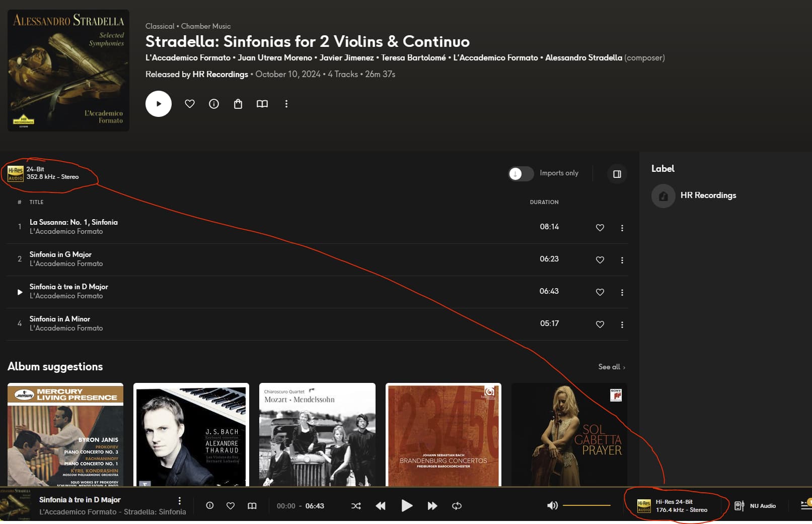Image resolution: width=812 pixels, height=524 pixels.
Task: Favorite the album with heart icon in header
Action: [x=190, y=104]
